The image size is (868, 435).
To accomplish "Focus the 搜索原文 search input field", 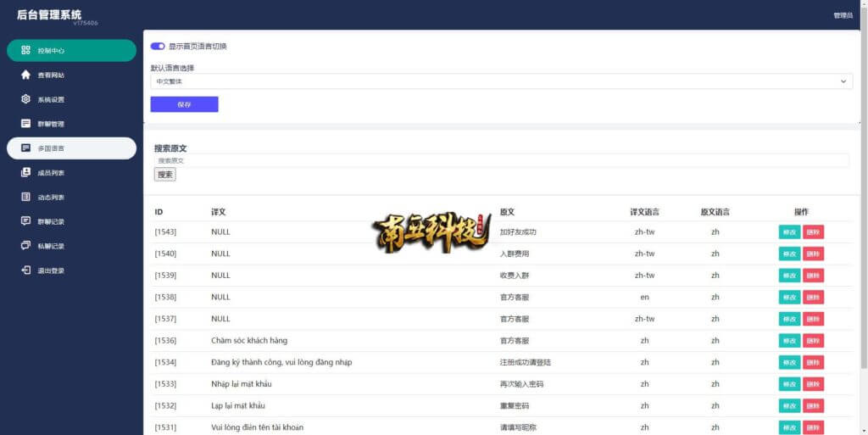I will click(501, 160).
